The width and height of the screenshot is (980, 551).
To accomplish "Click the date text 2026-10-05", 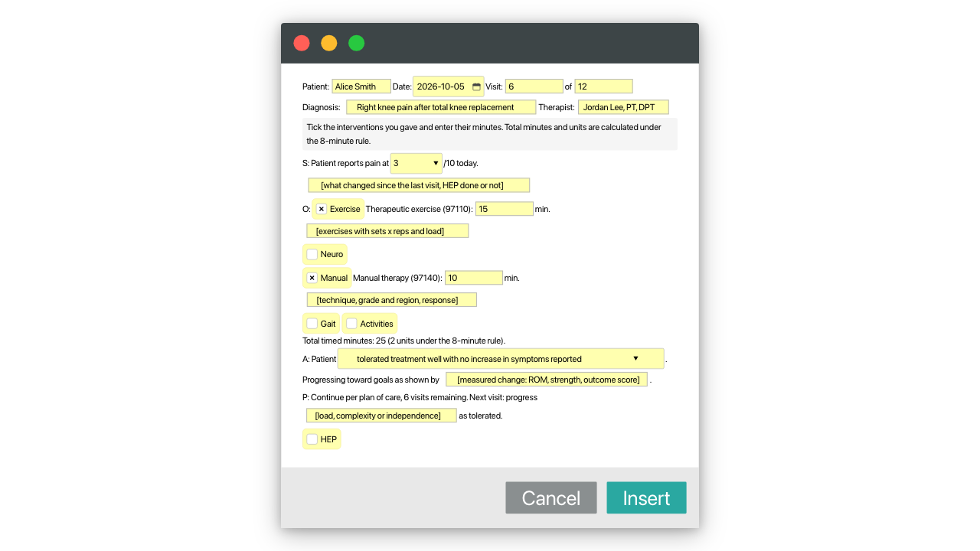I will (441, 86).
